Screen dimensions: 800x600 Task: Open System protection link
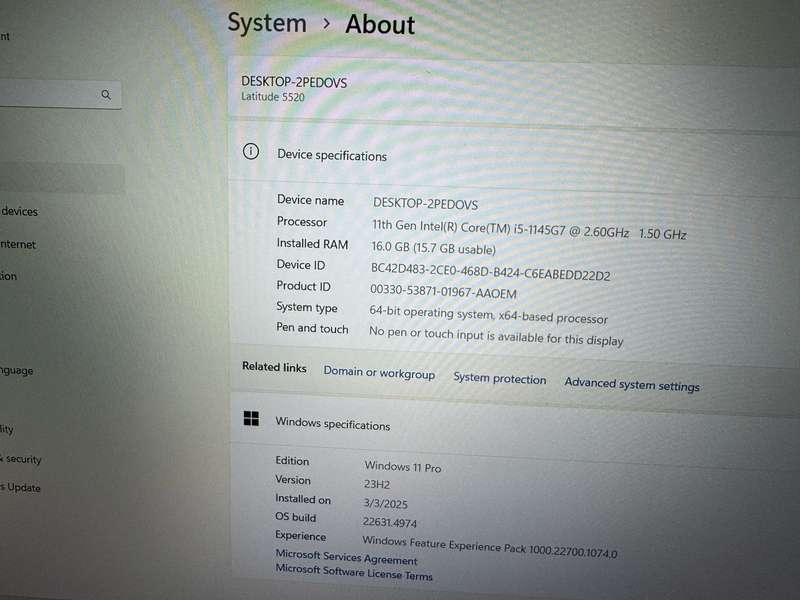coord(499,379)
